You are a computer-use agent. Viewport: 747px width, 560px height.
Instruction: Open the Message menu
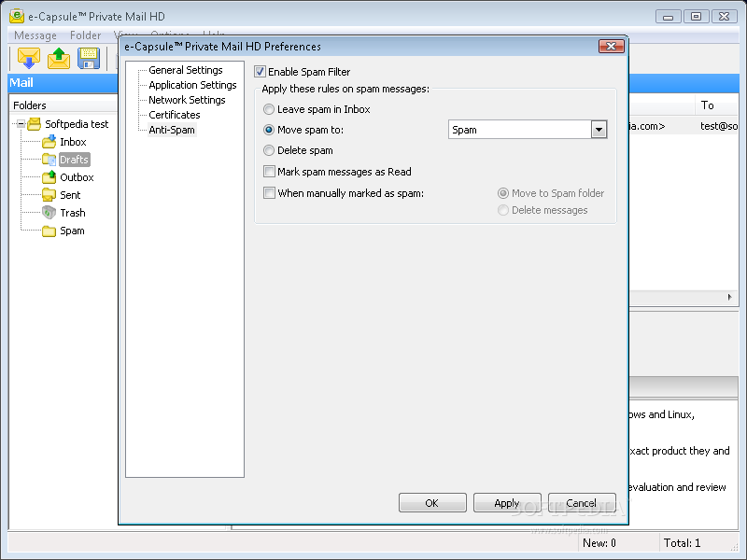coord(35,35)
